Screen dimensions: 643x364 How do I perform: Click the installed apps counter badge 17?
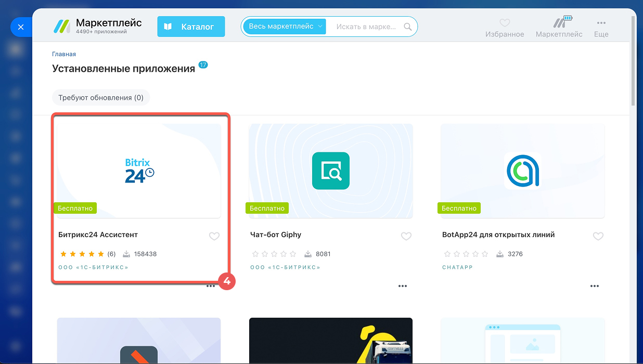(203, 65)
